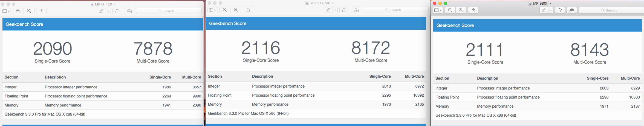Open highlight color dropdown in MP GTX760 window
Viewport: 644px width, 126px height.
tap(335, 10)
